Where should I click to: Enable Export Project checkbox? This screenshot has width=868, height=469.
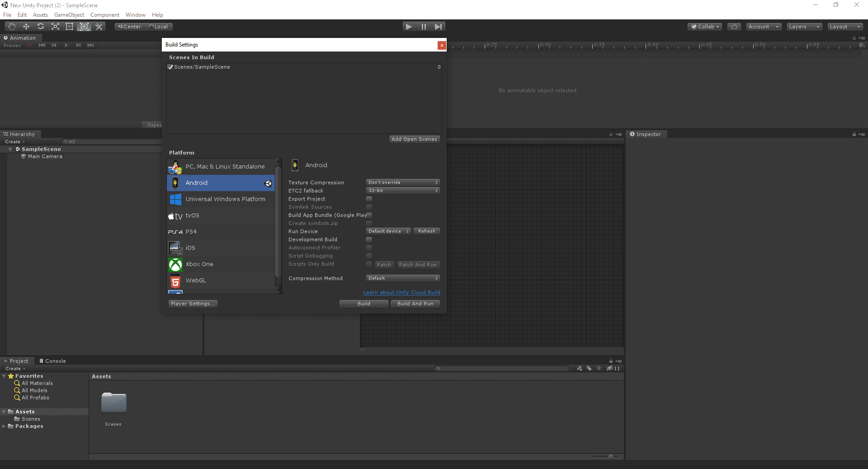click(369, 199)
